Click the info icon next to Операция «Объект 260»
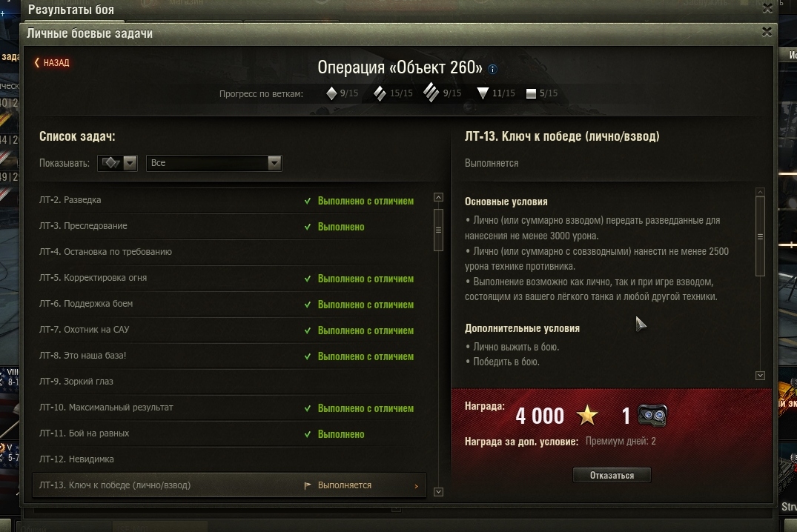Image resolution: width=797 pixels, height=532 pixels. point(492,69)
